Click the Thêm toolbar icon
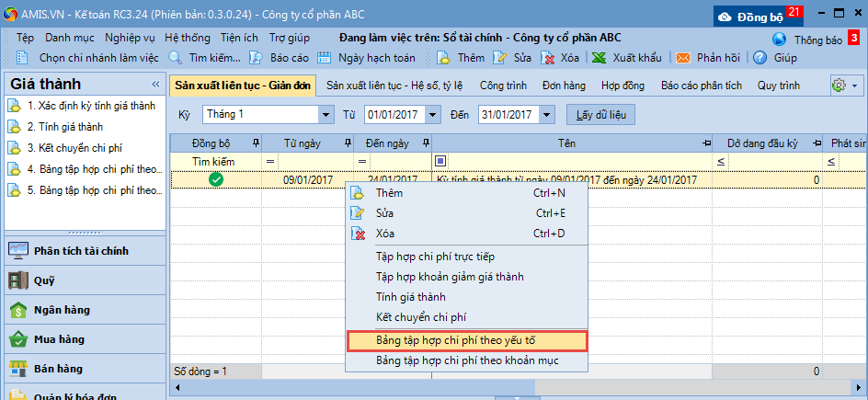Viewport: 868px width, 400px height. [444, 57]
